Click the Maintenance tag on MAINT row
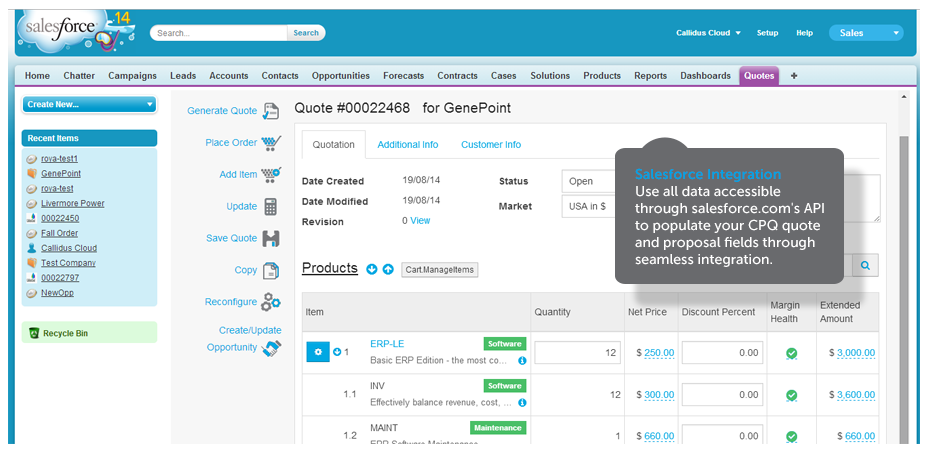Viewport: 929px width, 455px height. coord(498,427)
